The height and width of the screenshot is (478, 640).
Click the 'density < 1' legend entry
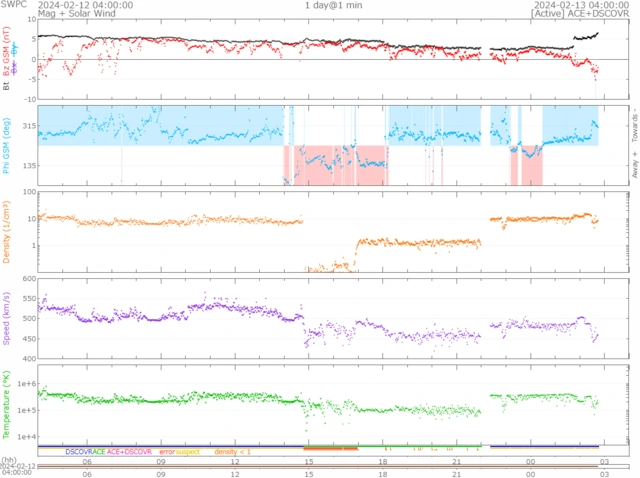pos(233,452)
